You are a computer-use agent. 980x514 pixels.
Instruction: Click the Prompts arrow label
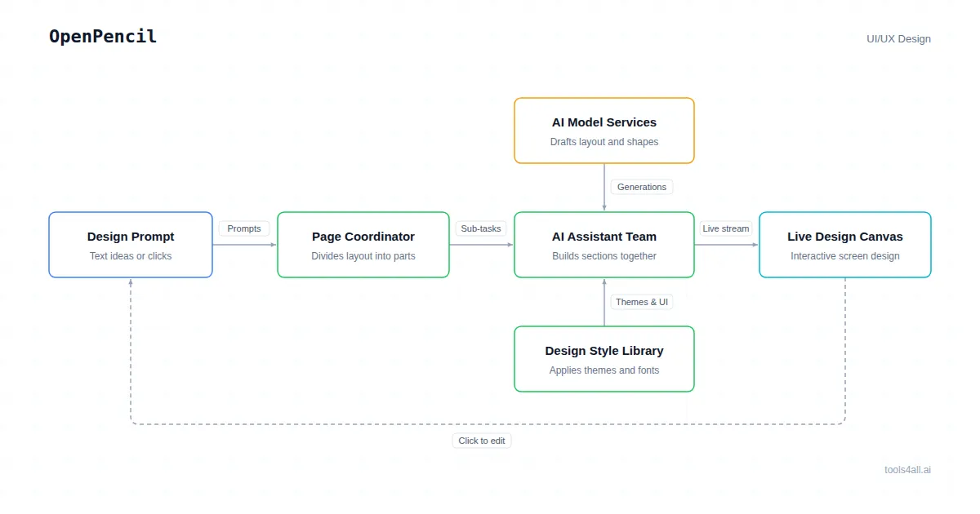[244, 228]
